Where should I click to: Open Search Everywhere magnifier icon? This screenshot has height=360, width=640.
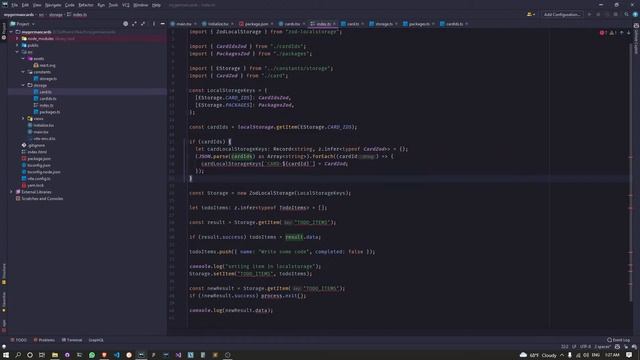(627, 14)
